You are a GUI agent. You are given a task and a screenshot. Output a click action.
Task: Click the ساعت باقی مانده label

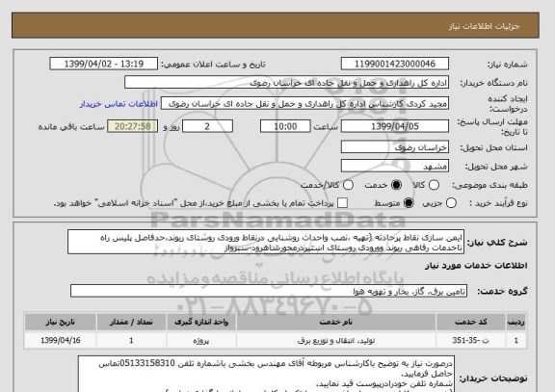[71, 127]
